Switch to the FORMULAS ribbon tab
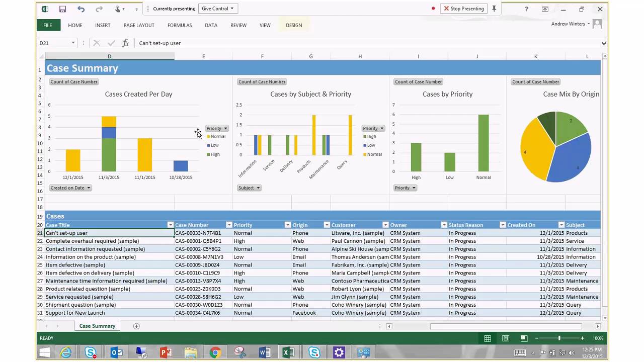Image resolution: width=644 pixels, height=362 pixels. click(180, 25)
